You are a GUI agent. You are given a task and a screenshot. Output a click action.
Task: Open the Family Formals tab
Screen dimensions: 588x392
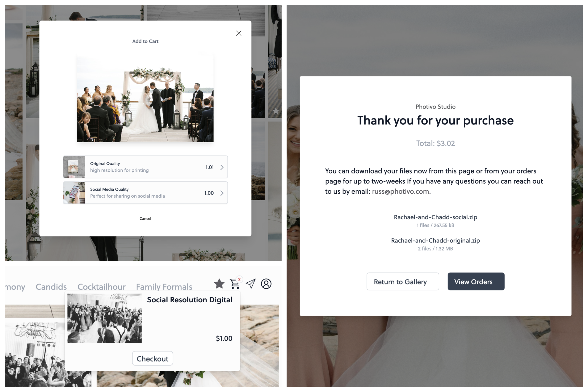[164, 287]
